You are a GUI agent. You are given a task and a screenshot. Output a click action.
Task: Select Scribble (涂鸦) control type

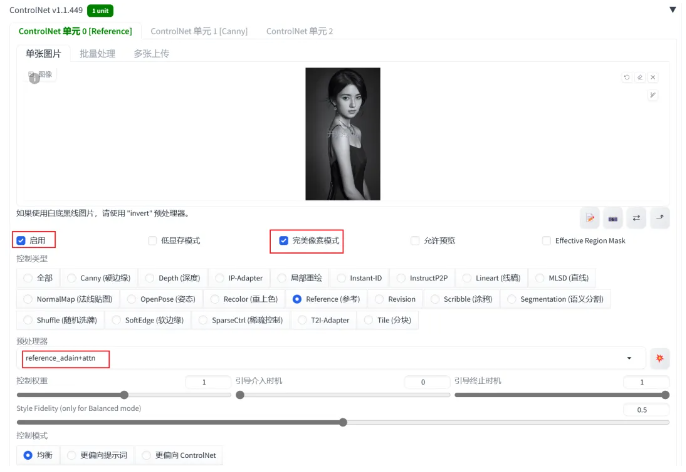pyautogui.click(x=462, y=299)
